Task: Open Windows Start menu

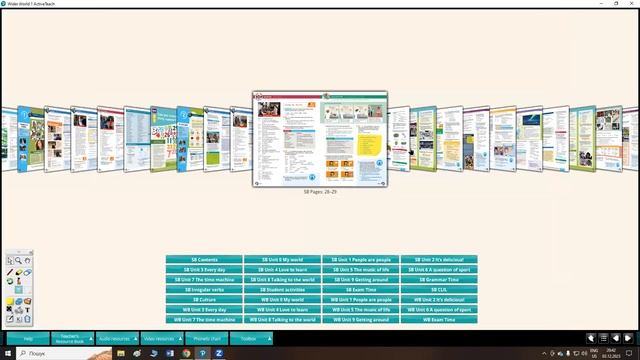Action: [x=8, y=353]
